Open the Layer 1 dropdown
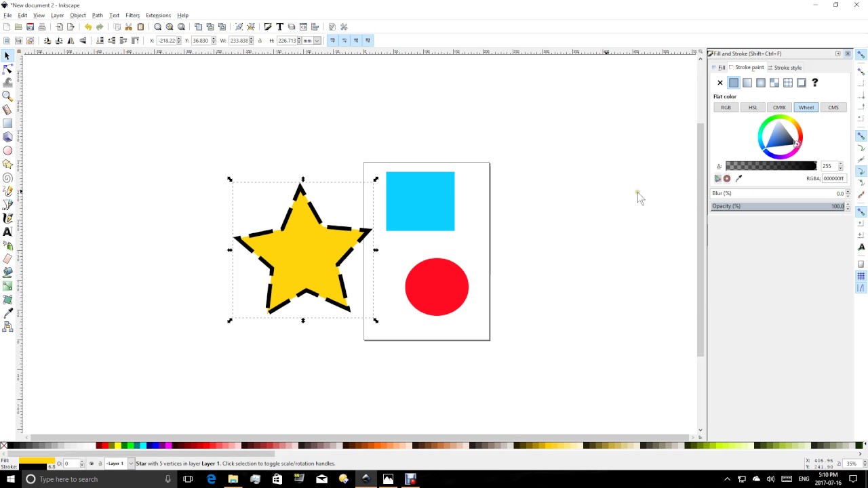868x488 pixels. [x=131, y=464]
